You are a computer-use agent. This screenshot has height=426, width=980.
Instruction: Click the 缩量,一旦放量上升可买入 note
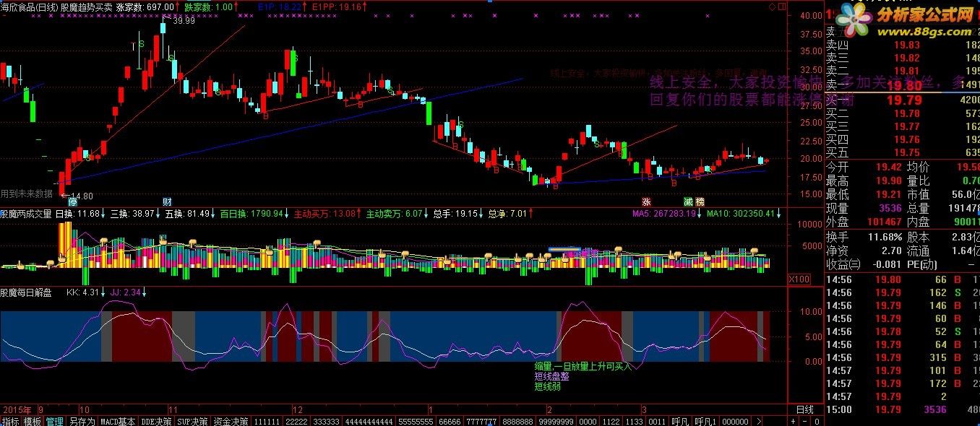click(583, 366)
